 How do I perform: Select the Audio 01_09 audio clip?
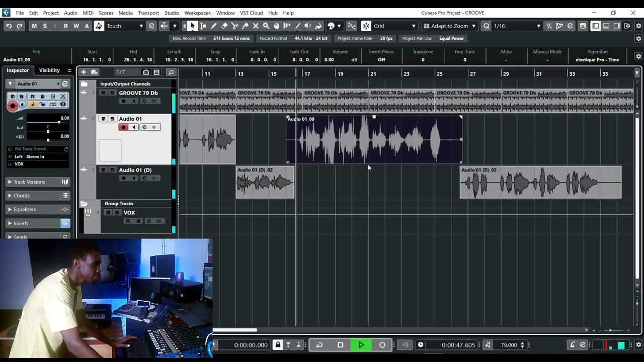pyautogui.click(x=374, y=139)
